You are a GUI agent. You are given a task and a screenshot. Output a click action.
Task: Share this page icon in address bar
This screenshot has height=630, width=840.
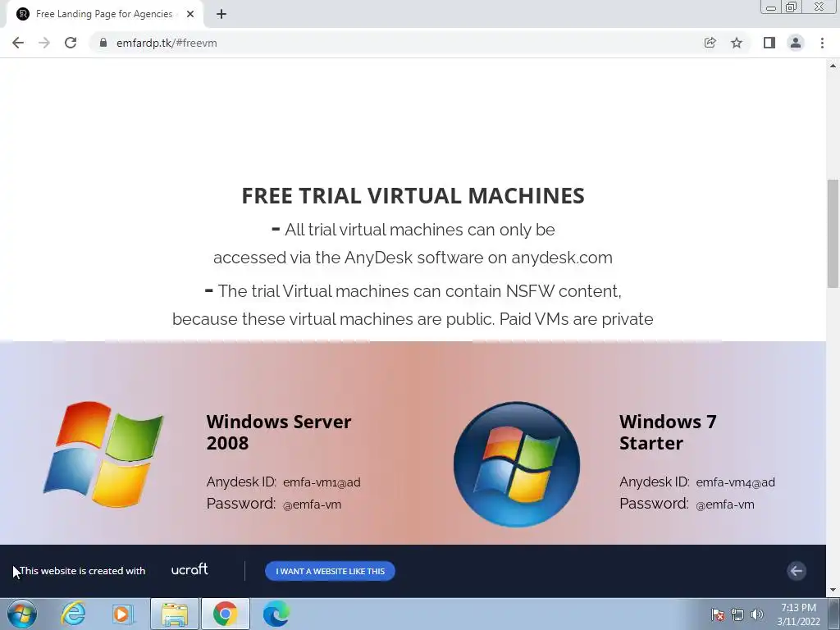tap(710, 43)
